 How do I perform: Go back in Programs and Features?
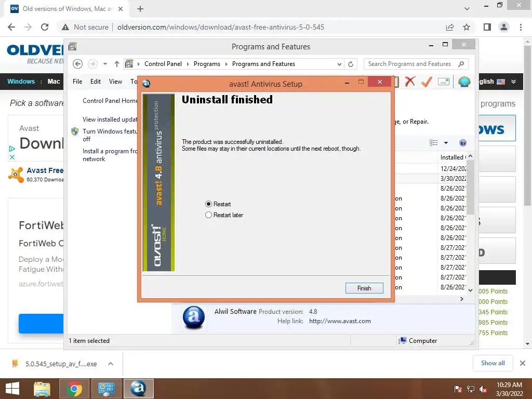click(x=78, y=64)
